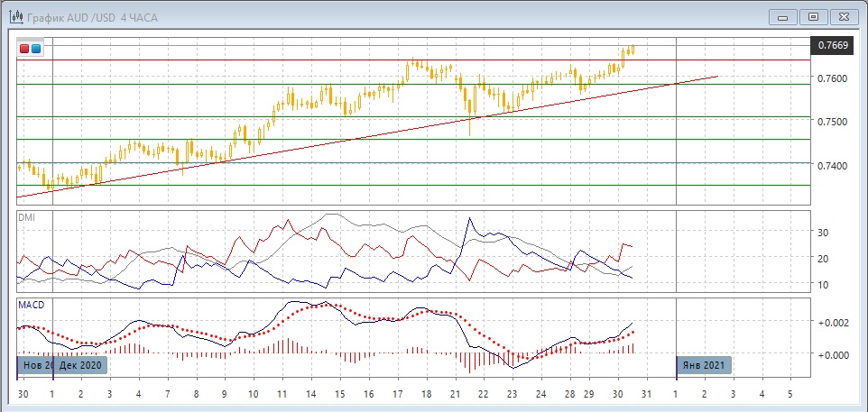This screenshot has height=412, width=868.
Task: Maximize the AUD/USD chart window
Action: coord(814,16)
